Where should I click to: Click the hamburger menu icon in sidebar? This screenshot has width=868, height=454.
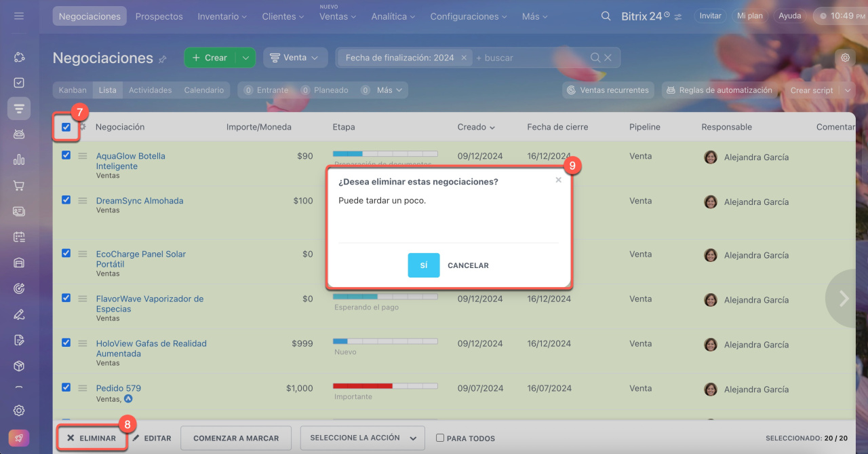[19, 16]
